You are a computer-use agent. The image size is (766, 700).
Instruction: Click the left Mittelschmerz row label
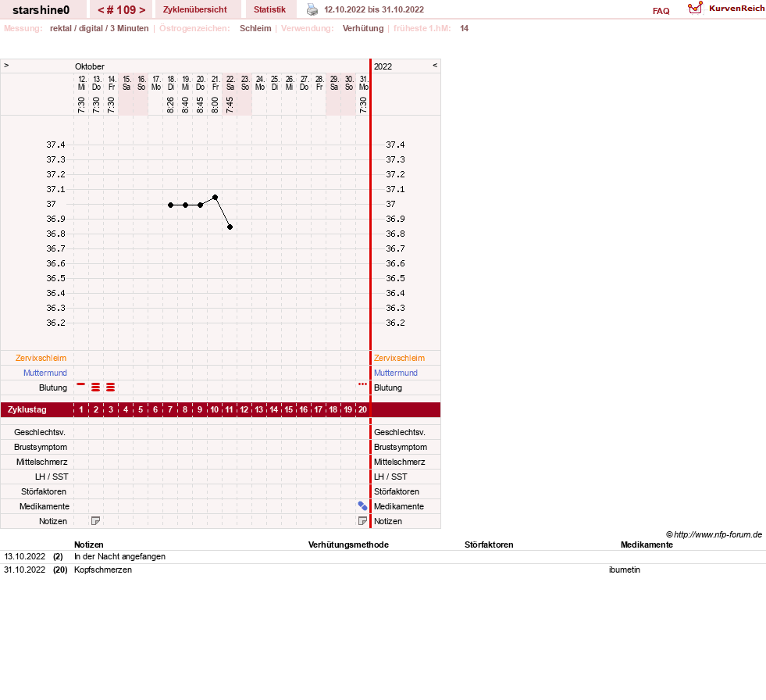42,462
